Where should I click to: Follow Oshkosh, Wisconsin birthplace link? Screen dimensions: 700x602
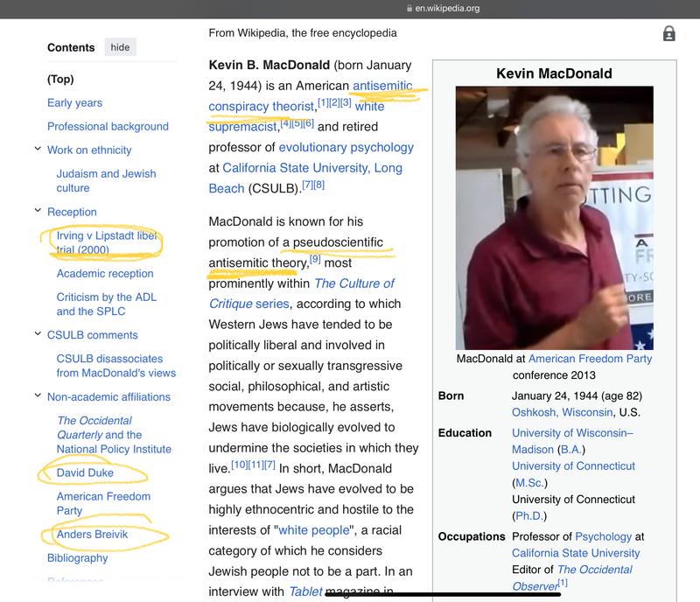tap(562, 412)
